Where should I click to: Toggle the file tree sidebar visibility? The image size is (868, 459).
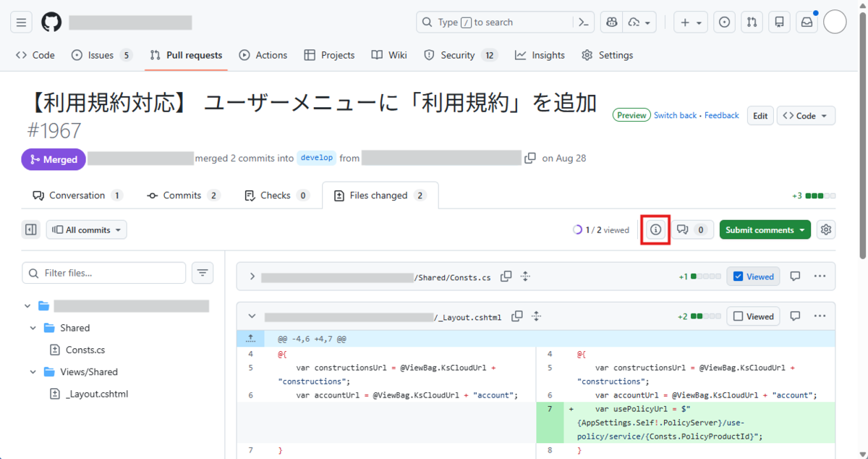pyautogui.click(x=30, y=230)
